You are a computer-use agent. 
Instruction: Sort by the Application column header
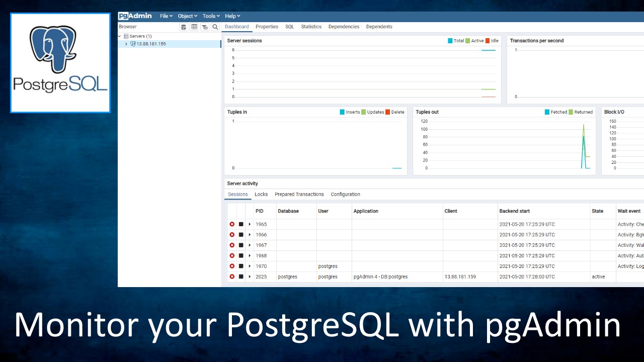397,211
